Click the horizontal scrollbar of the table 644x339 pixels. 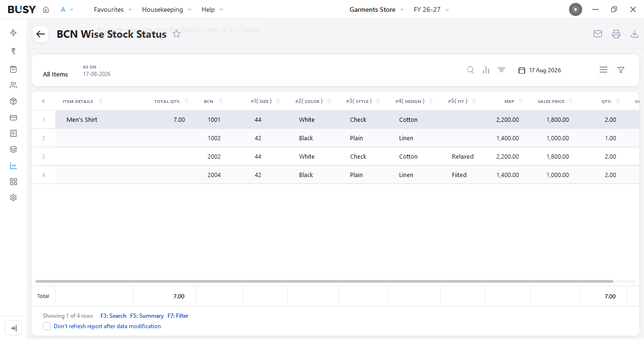pyautogui.click(x=324, y=281)
